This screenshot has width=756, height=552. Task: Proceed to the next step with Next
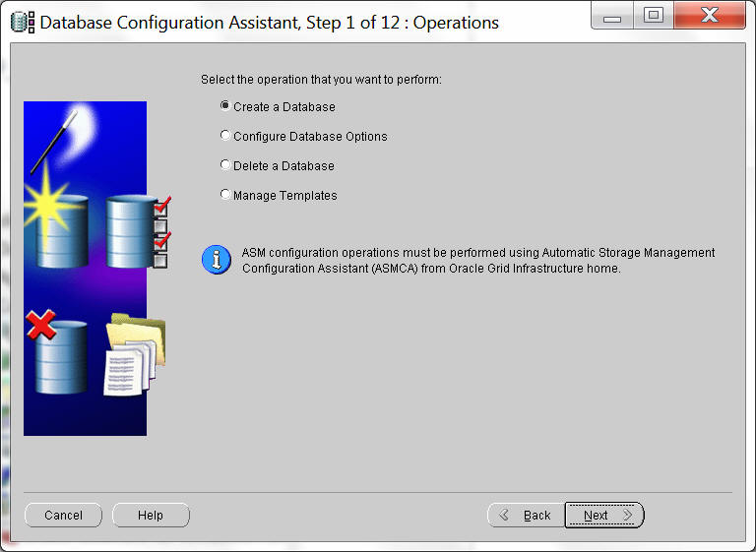tap(603, 516)
